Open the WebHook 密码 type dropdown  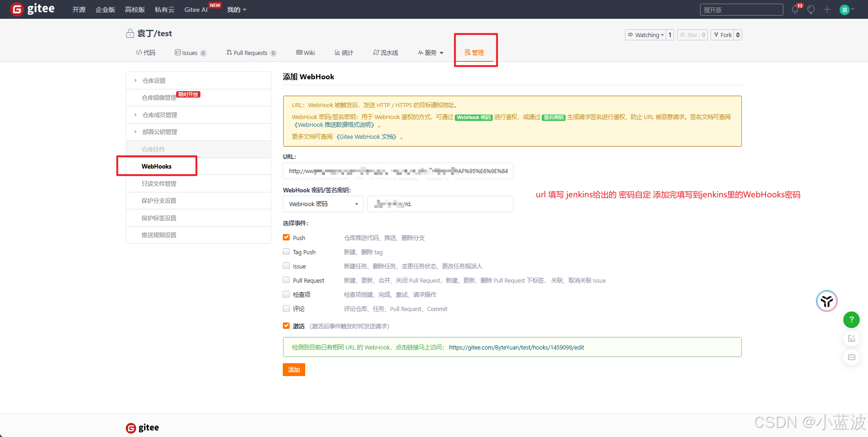(323, 204)
